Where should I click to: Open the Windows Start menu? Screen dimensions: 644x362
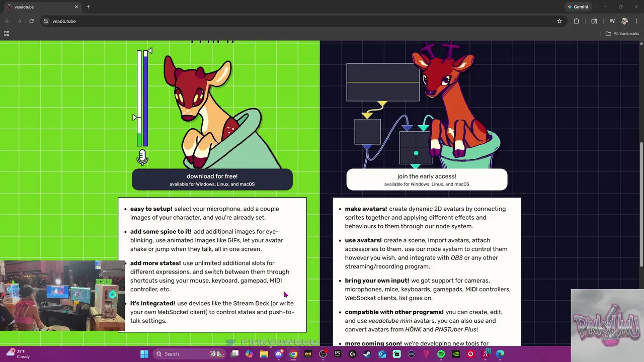[144, 354]
